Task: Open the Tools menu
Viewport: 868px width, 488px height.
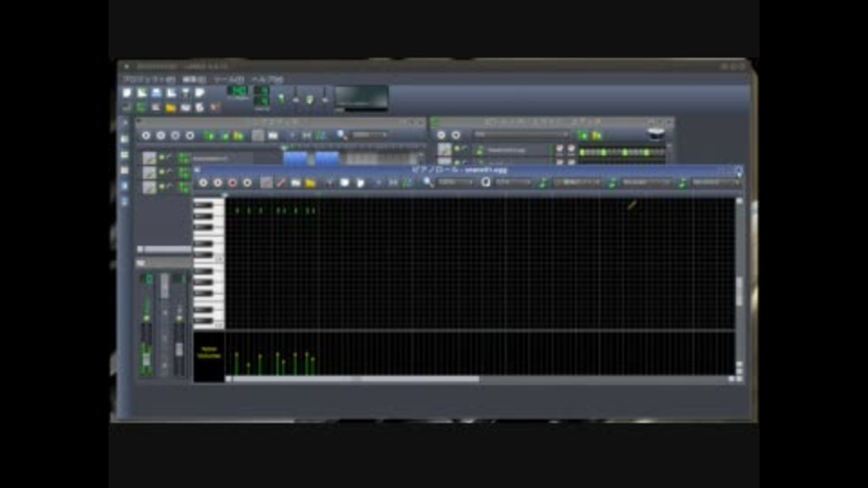Action: pyautogui.click(x=229, y=80)
